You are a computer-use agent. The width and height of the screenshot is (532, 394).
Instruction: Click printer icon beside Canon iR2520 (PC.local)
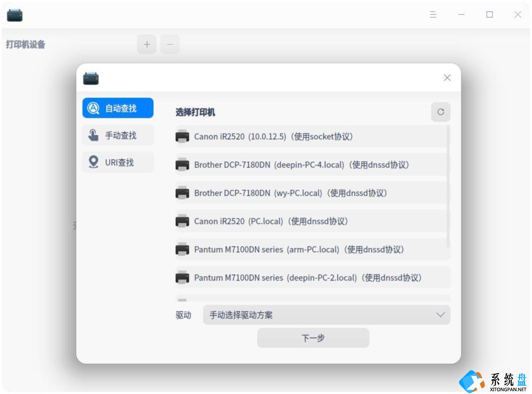coord(182,221)
